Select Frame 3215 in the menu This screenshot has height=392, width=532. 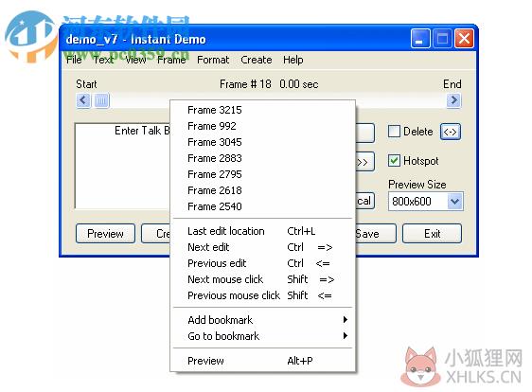pyautogui.click(x=262, y=110)
